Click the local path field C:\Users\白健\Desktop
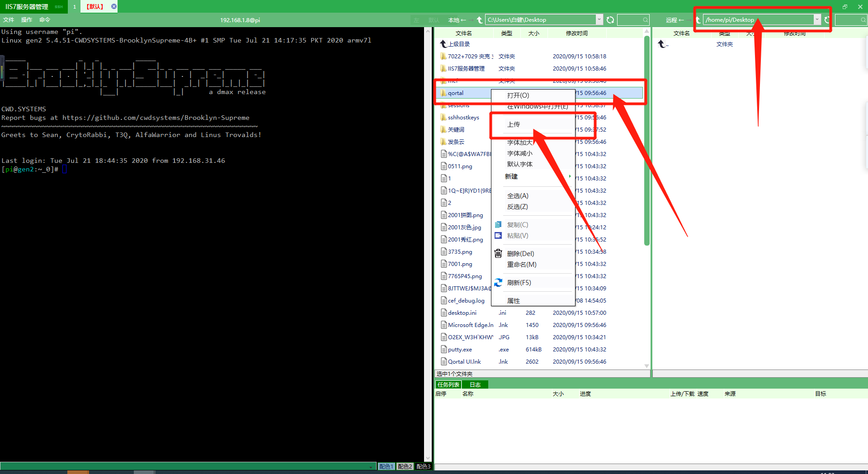This screenshot has height=474, width=868. (541, 20)
